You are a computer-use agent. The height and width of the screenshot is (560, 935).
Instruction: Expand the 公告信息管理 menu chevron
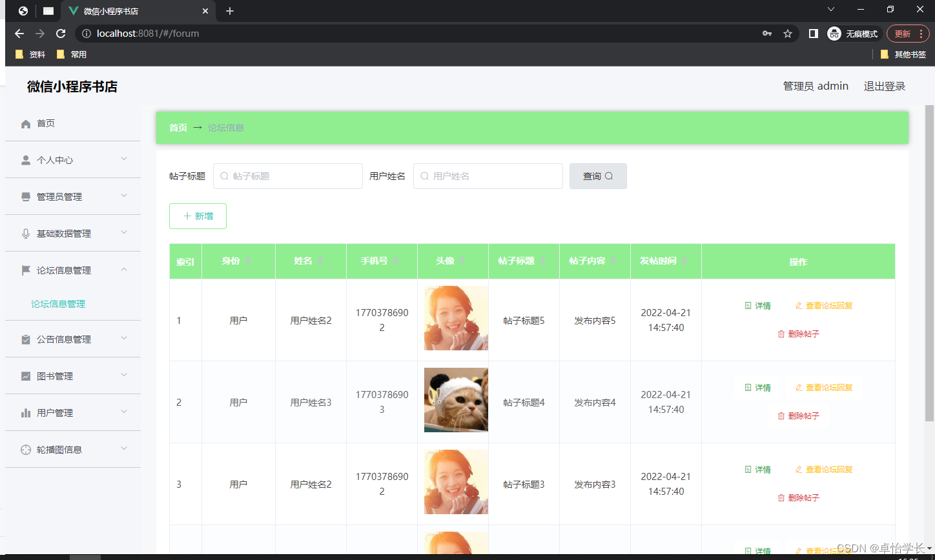click(124, 338)
